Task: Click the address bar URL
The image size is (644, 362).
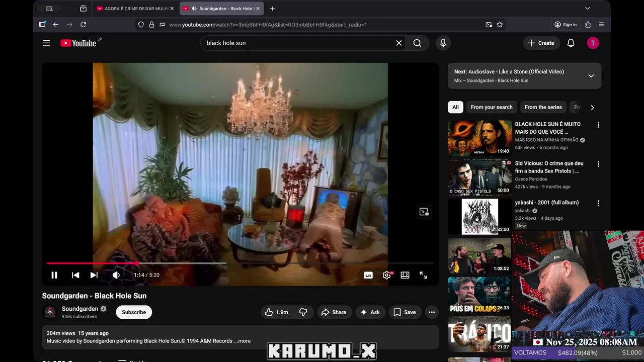Action: click(x=268, y=25)
